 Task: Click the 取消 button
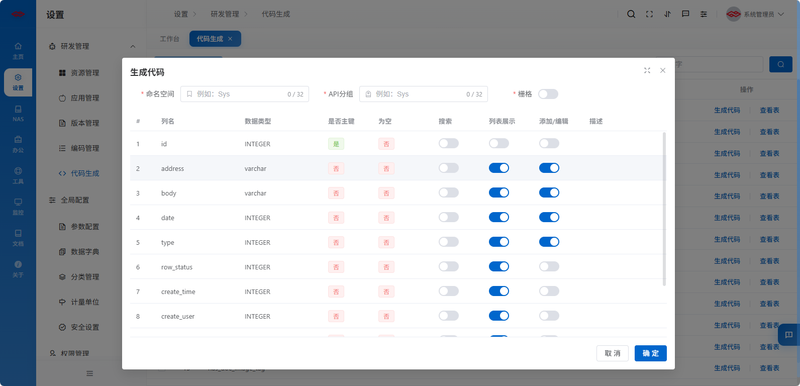click(612, 353)
